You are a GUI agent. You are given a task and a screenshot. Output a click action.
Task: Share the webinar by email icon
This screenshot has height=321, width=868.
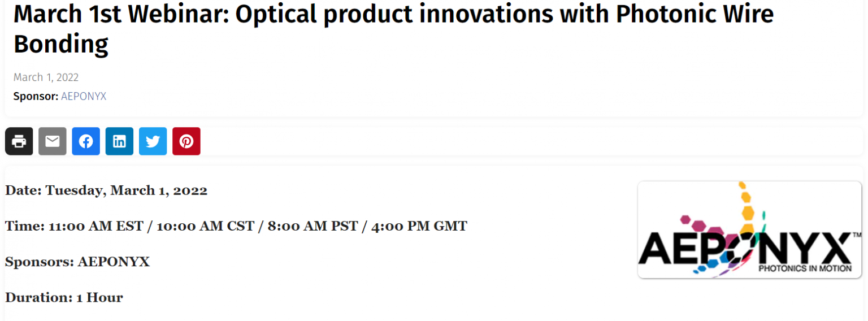coord(53,141)
